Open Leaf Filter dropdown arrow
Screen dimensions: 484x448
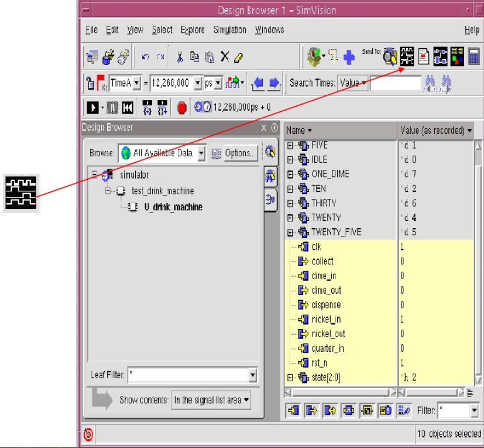pos(252,375)
